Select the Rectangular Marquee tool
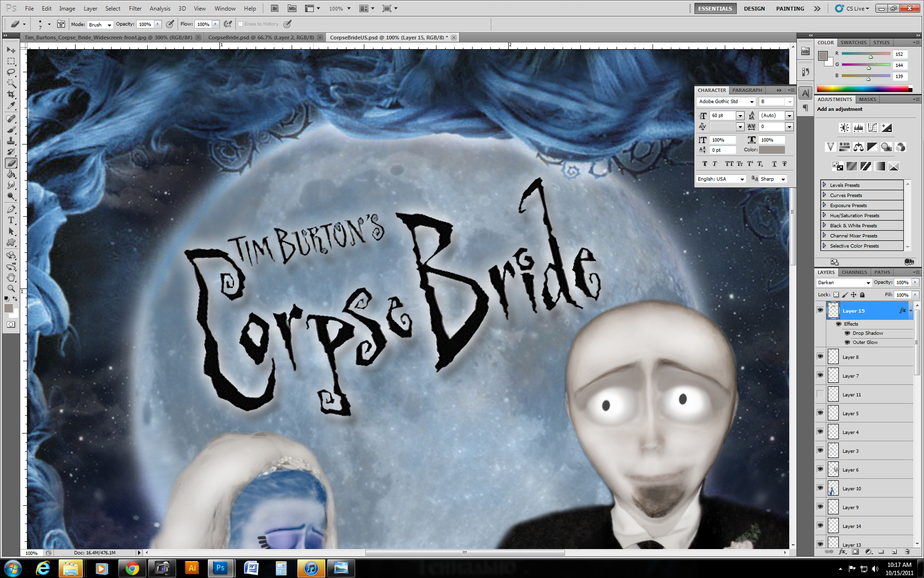Viewport: 924px width, 578px height. click(11, 61)
